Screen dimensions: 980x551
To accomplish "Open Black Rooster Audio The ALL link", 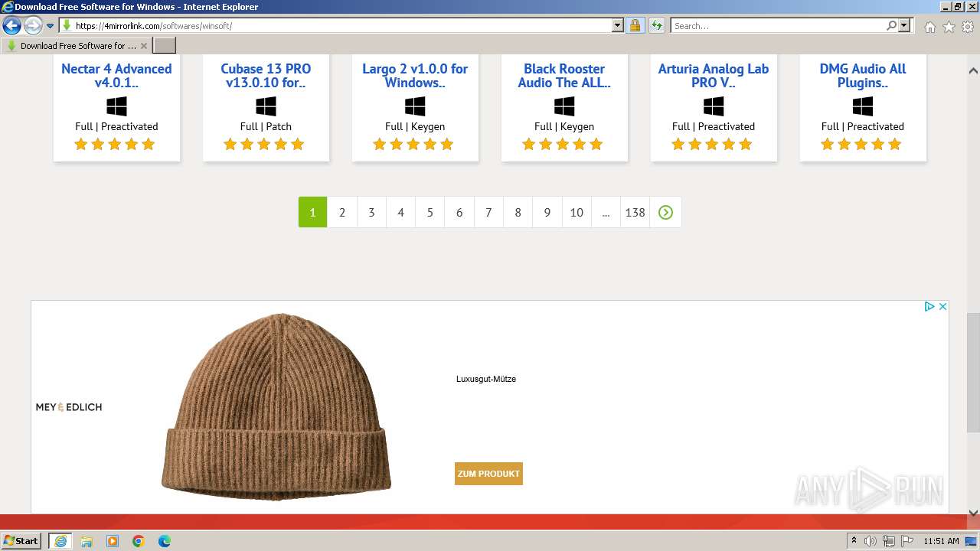I will 564,76.
